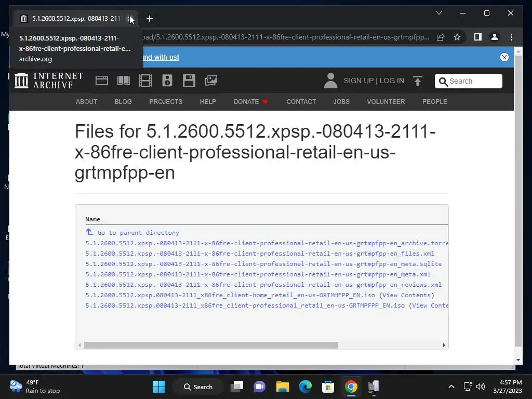
Task: Open the Audio speaker icon
Action: [x=167, y=81]
